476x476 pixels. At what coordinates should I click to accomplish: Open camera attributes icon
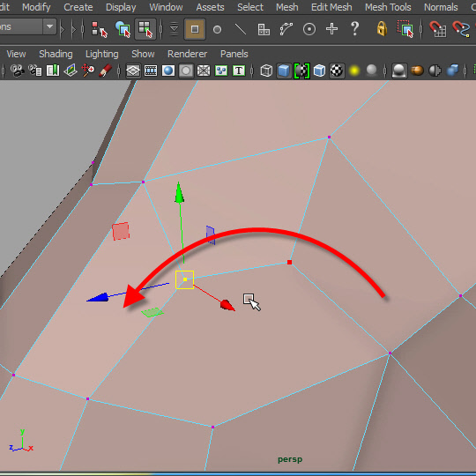tap(35, 71)
